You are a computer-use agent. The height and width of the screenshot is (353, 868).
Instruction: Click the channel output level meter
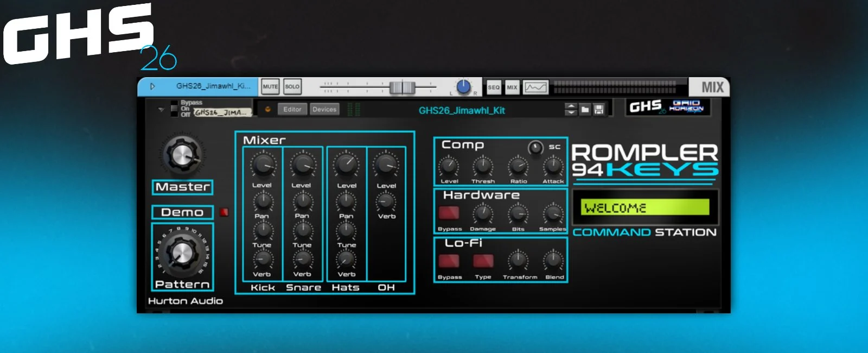(x=615, y=87)
